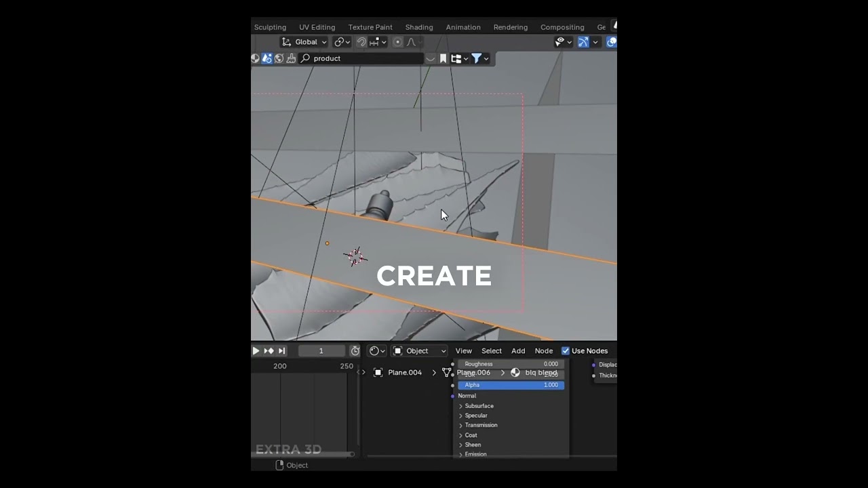Click the timeline frame 200 marker

[x=279, y=366]
